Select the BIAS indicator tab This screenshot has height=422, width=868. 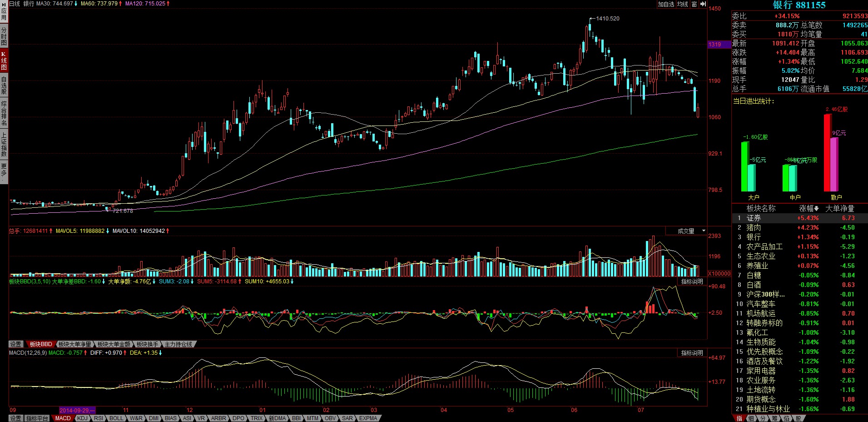171,418
